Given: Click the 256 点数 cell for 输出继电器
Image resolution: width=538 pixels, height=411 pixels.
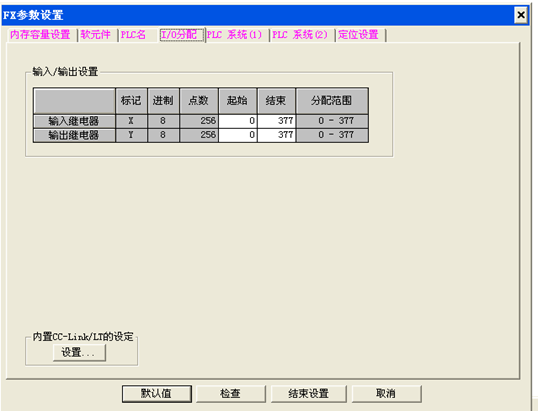Looking at the screenshot, I should point(199,135).
